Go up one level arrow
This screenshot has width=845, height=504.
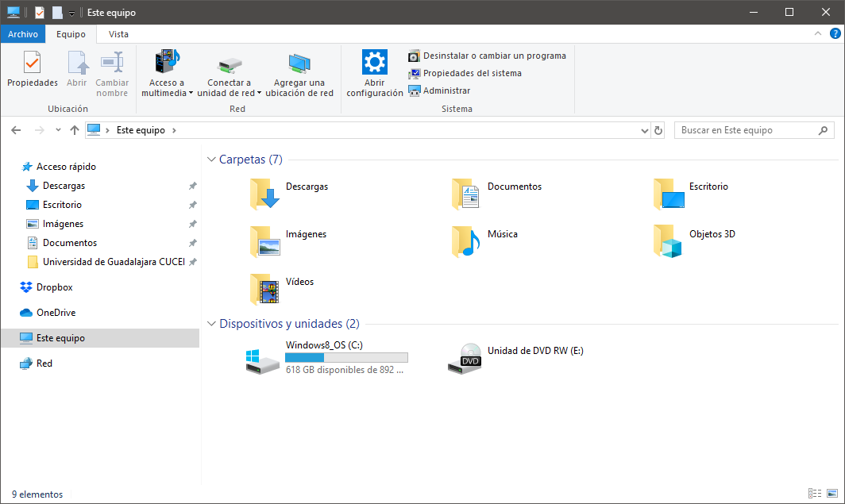(75, 129)
